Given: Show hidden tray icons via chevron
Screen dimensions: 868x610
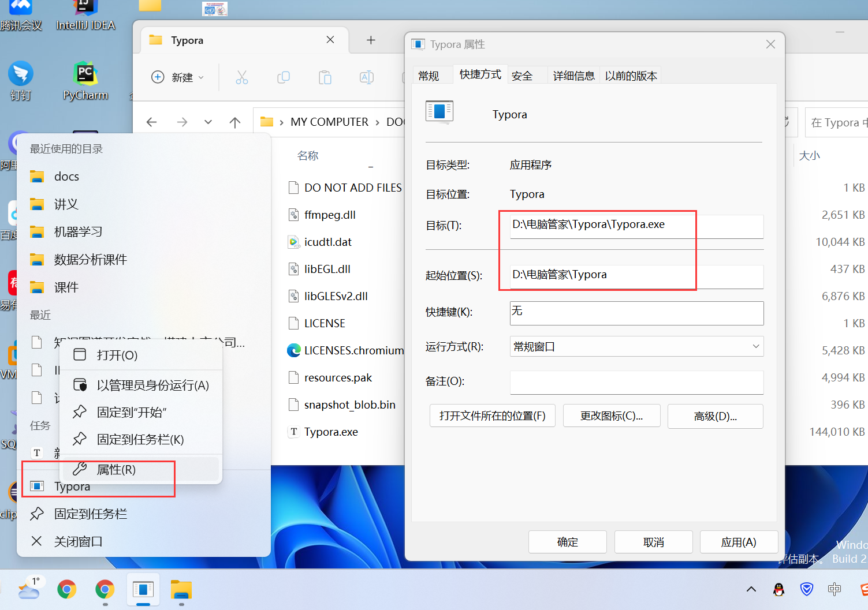Looking at the screenshot, I should pos(751,589).
